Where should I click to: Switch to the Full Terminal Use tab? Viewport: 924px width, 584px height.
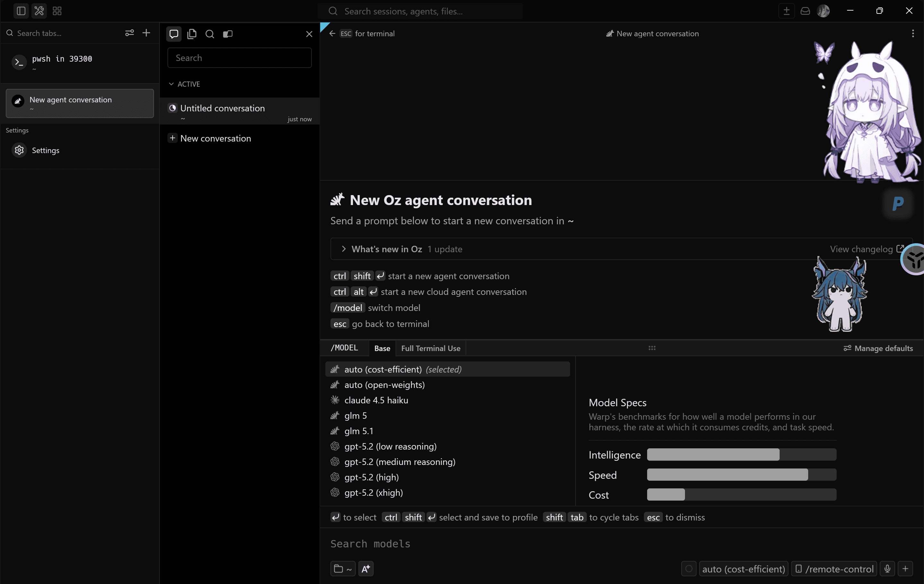coord(431,348)
